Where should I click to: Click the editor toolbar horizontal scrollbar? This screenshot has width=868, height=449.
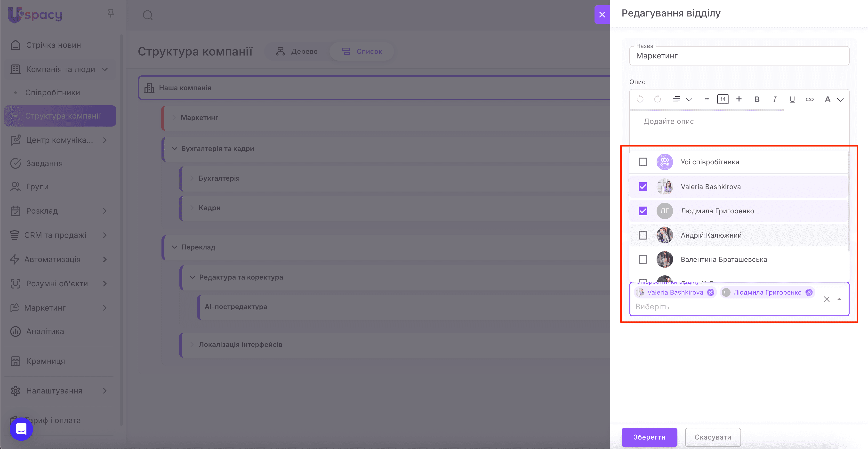(707, 110)
